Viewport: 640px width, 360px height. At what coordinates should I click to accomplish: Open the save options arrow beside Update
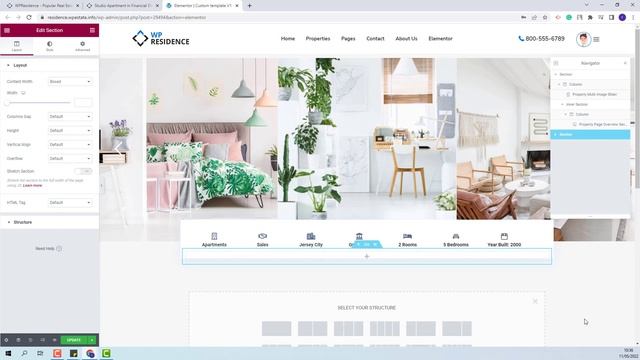[92, 340]
